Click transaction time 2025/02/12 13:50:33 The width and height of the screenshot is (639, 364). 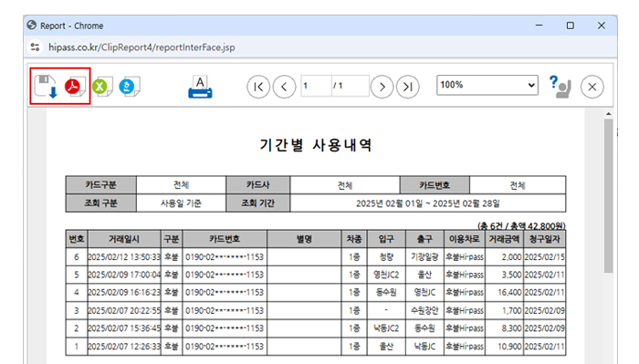[124, 257]
